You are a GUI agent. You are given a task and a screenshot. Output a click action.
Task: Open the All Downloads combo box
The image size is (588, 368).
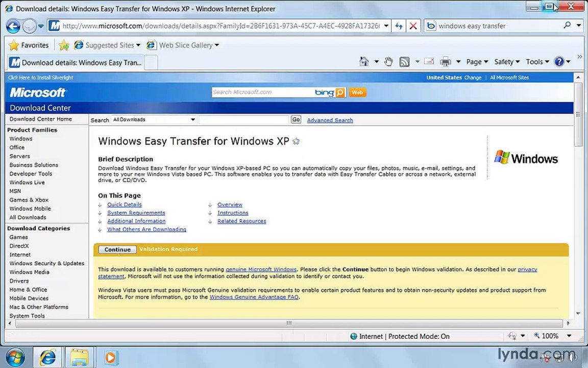coord(154,120)
